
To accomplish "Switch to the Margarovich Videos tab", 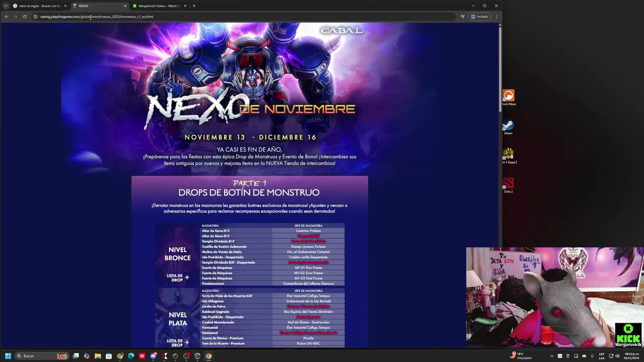I will (x=159, y=6).
